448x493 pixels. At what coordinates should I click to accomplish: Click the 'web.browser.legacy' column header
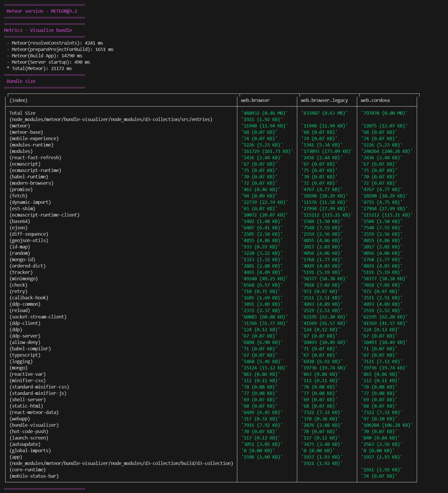pyautogui.click(x=324, y=100)
